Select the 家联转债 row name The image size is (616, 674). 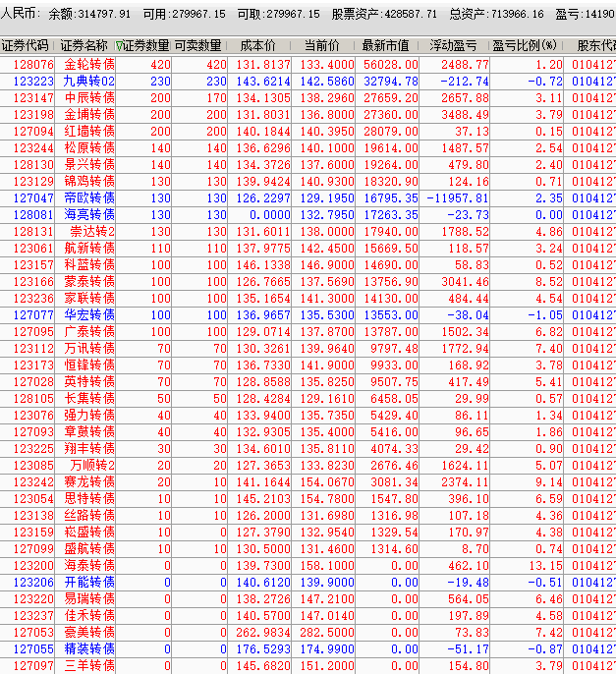(x=89, y=299)
